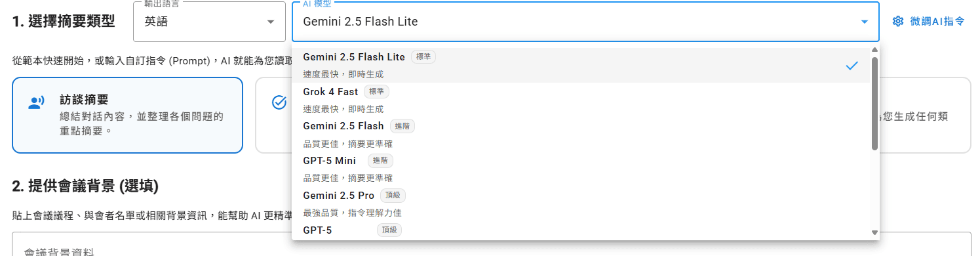Select the 訪談摘要 summary type card
Viewport: 980px width, 256px height.
tap(127, 116)
